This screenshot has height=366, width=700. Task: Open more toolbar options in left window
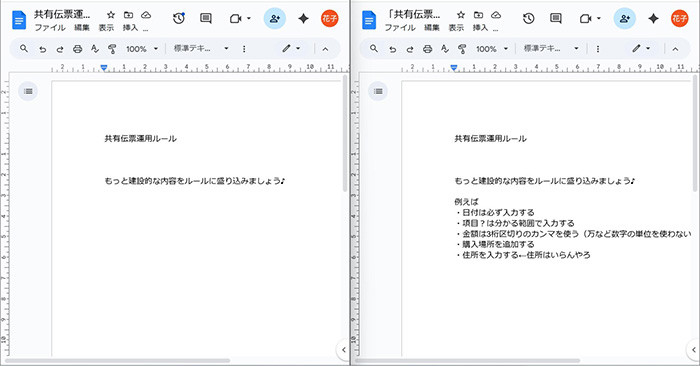click(x=244, y=49)
